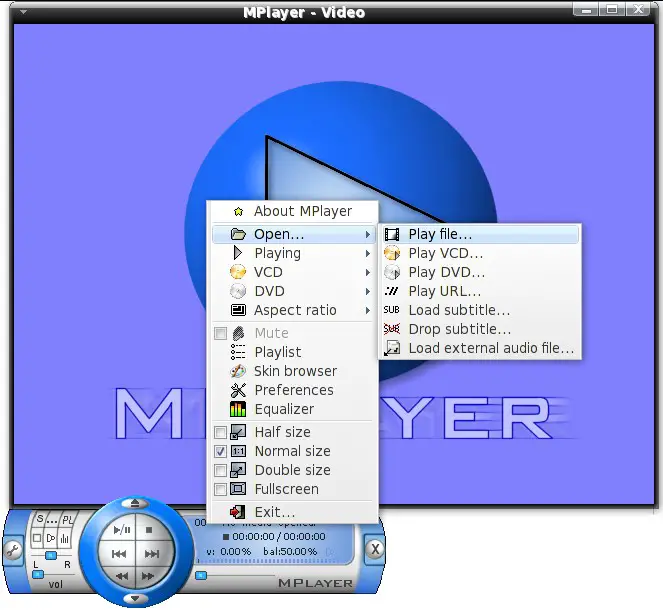
Task: Click the seek bar handle above MPlayer label
Action: tap(201, 575)
